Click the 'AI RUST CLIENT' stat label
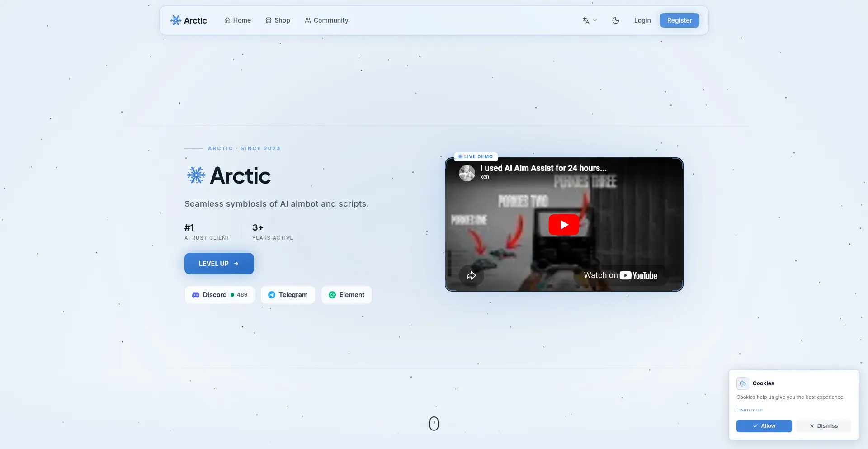868x449 pixels. [x=207, y=238]
